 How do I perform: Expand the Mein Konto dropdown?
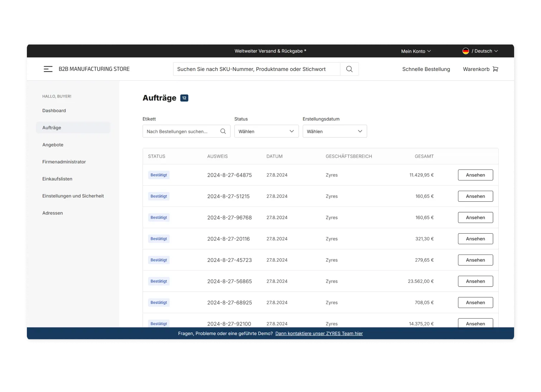point(416,51)
